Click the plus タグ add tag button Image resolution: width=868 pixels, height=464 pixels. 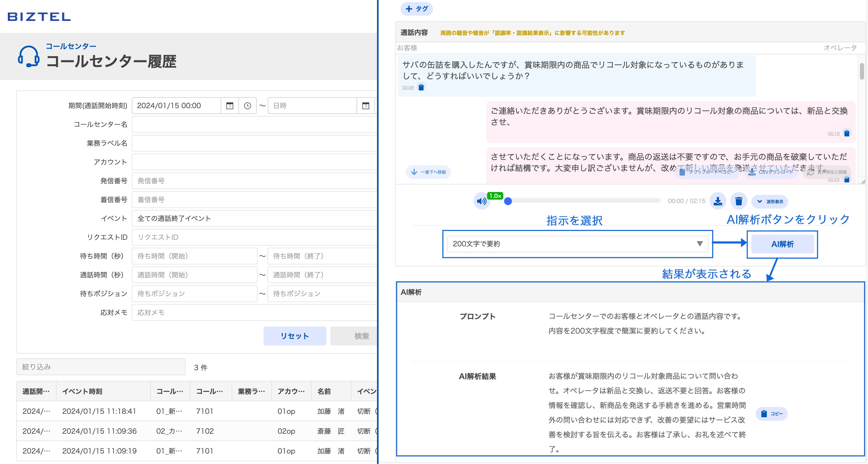(416, 9)
